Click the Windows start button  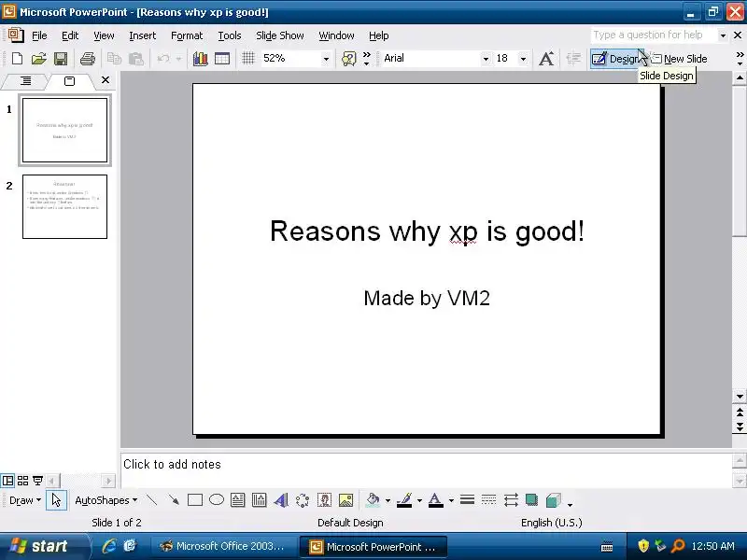pos(45,546)
